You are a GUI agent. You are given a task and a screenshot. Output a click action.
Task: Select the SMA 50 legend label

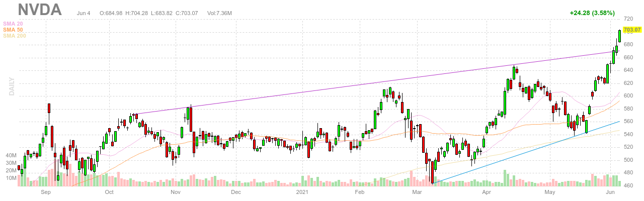13,30
